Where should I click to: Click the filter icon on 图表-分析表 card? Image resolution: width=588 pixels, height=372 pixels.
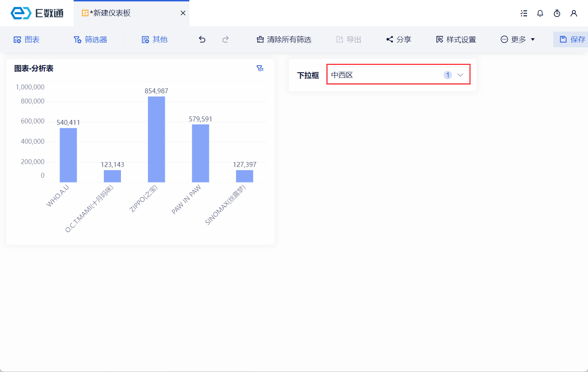(x=260, y=68)
